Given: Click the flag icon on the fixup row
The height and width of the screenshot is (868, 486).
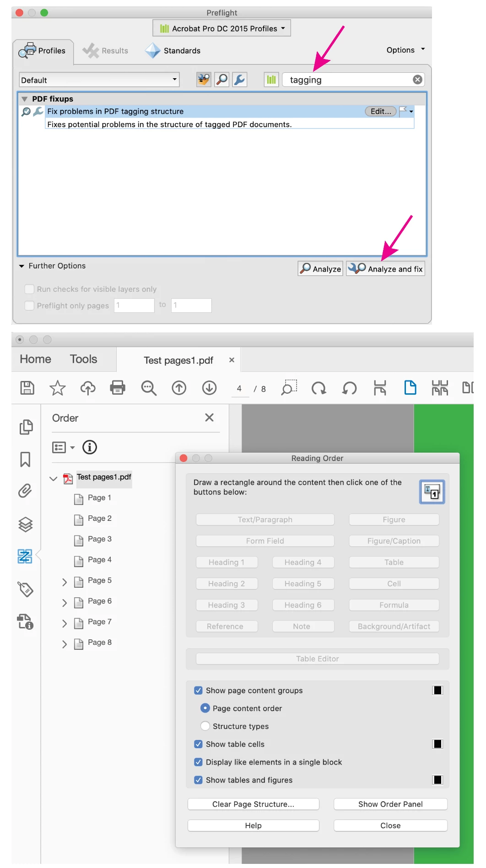Looking at the screenshot, I should (403, 111).
